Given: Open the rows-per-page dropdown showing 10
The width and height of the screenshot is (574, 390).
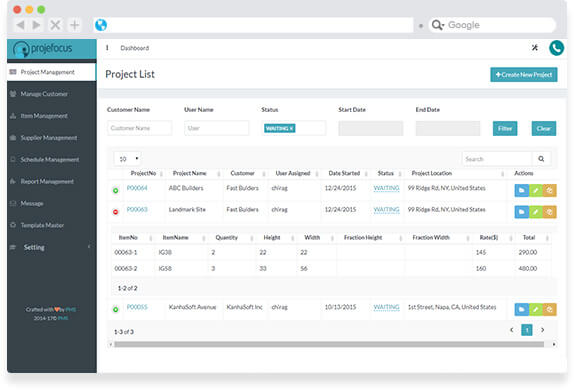Looking at the screenshot, I should tap(127, 159).
